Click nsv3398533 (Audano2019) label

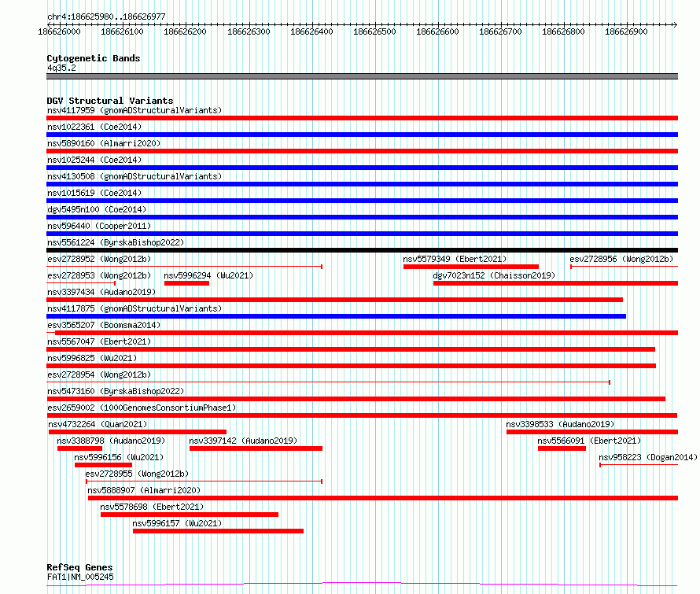click(x=560, y=424)
